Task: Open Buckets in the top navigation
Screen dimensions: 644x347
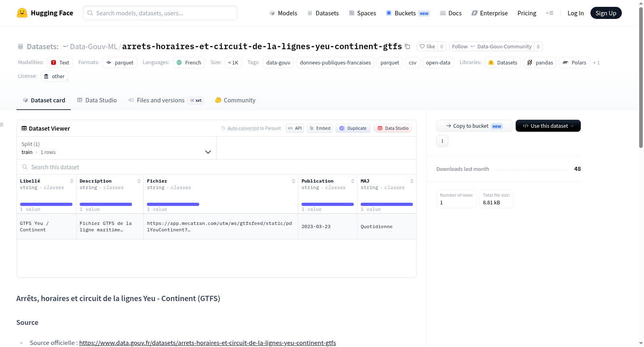Action: 408,13
